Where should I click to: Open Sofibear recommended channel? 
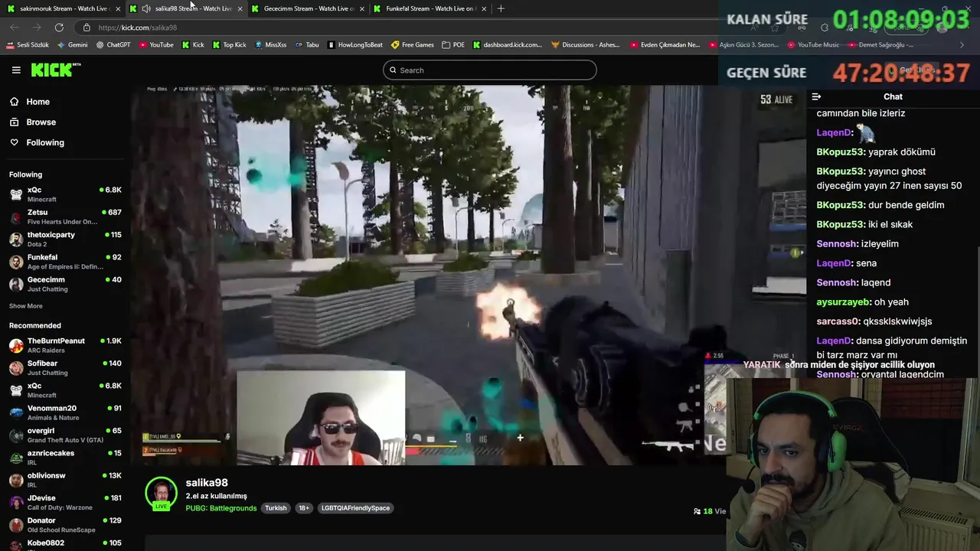pos(65,367)
